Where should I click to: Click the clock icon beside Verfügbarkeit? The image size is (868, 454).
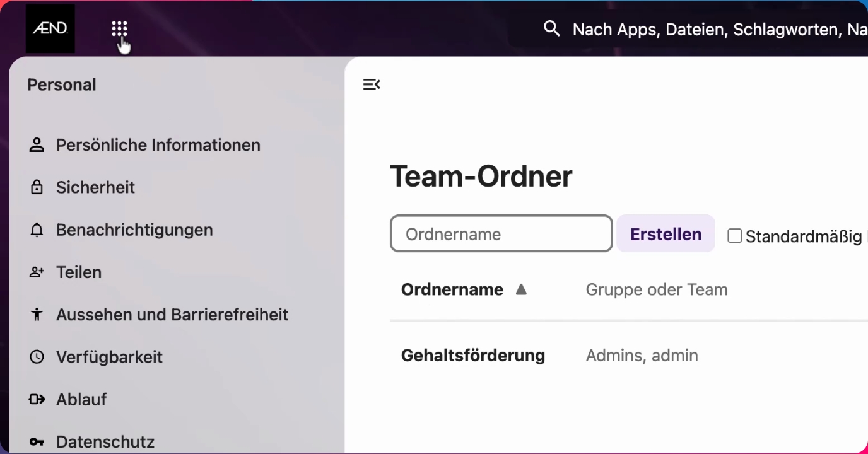coord(37,357)
